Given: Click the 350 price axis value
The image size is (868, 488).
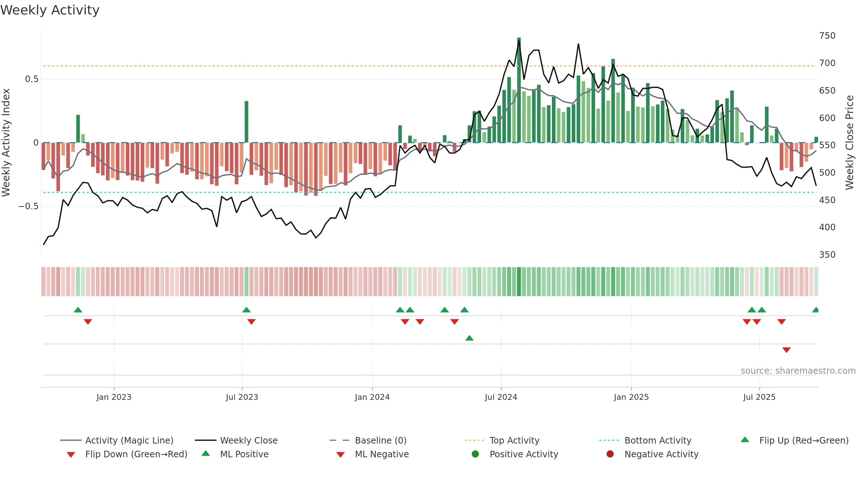Looking at the screenshot, I should [827, 255].
